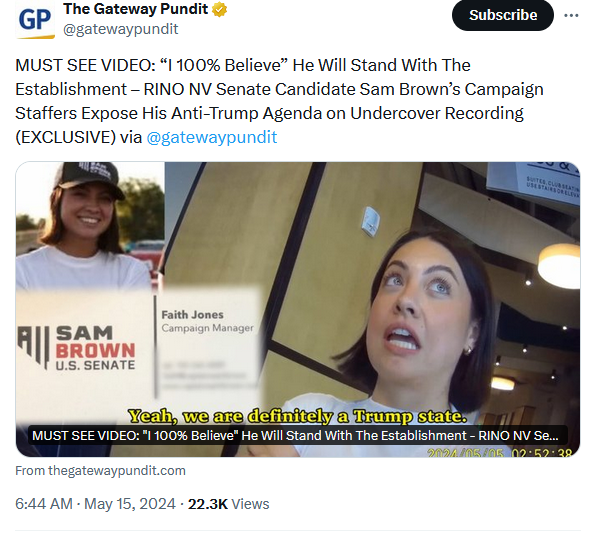View the 22.3K Views count
This screenshot has width=592, height=533.
point(228,504)
